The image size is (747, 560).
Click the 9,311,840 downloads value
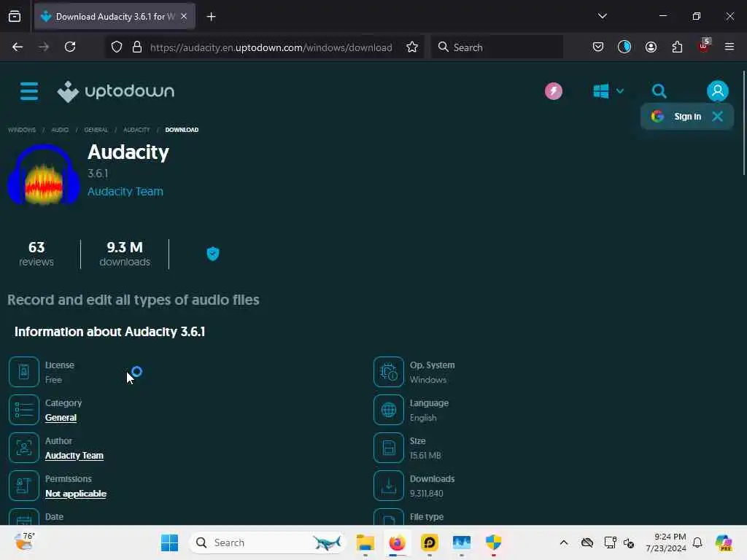click(x=426, y=494)
